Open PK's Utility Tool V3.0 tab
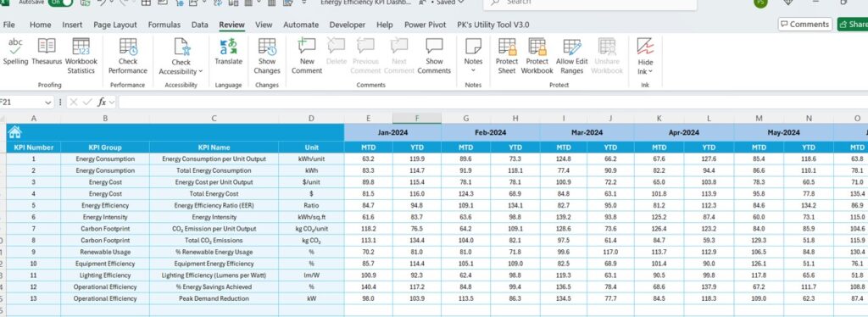Screen dimensions: 868x317 click(x=492, y=25)
